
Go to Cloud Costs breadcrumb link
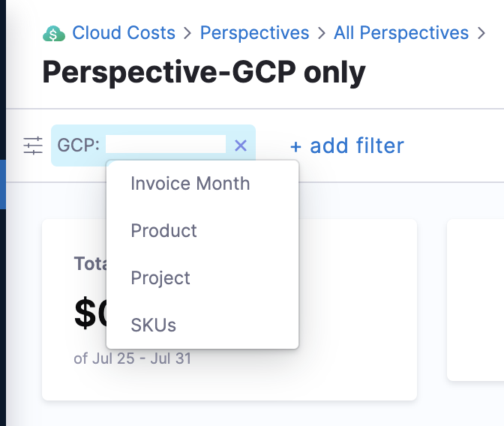124,33
